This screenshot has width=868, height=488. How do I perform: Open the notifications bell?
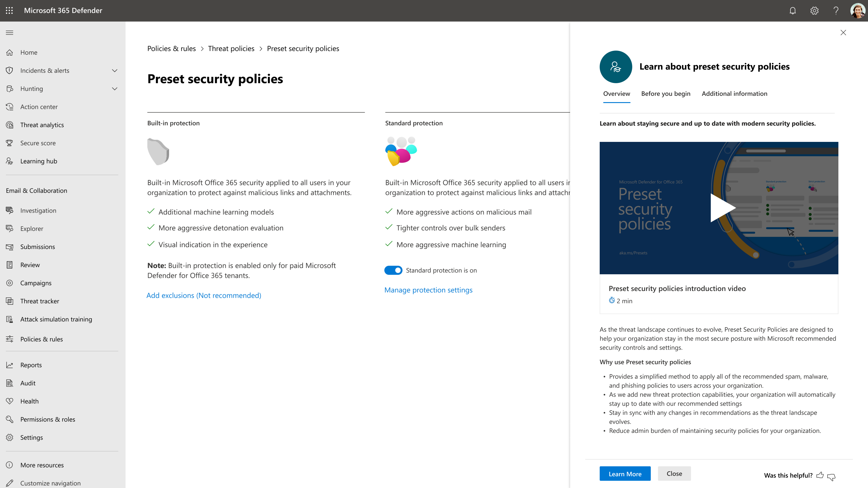pyautogui.click(x=793, y=10)
